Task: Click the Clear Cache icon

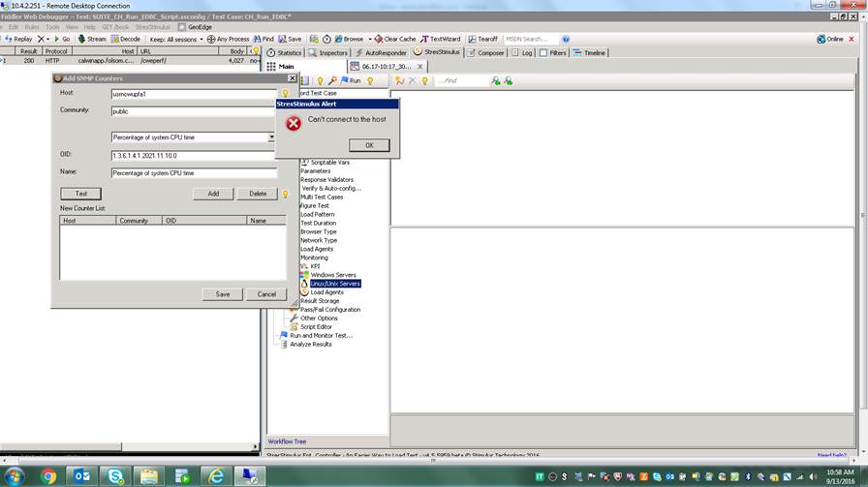Action: (379, 40)
